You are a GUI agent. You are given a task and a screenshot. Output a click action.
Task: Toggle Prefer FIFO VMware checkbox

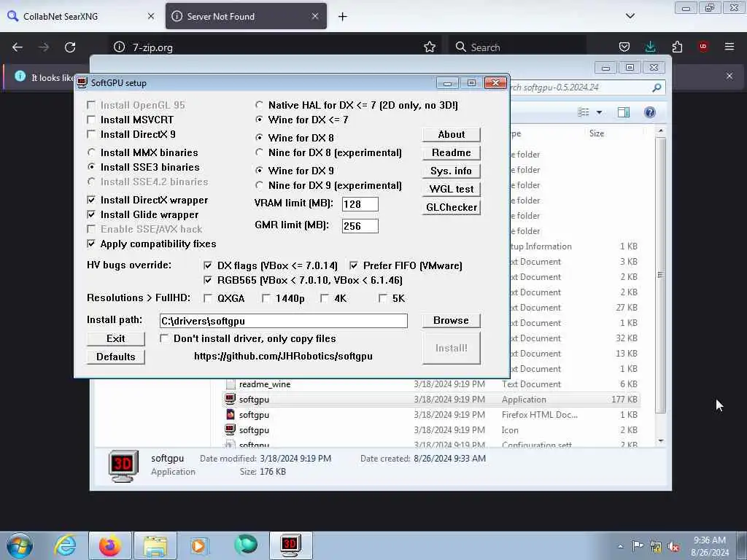pos(354,265)
